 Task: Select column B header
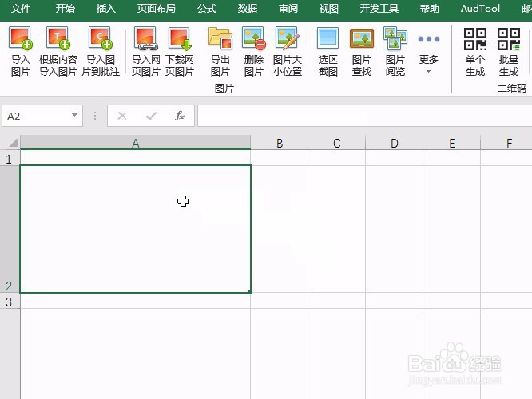(280, 143)
